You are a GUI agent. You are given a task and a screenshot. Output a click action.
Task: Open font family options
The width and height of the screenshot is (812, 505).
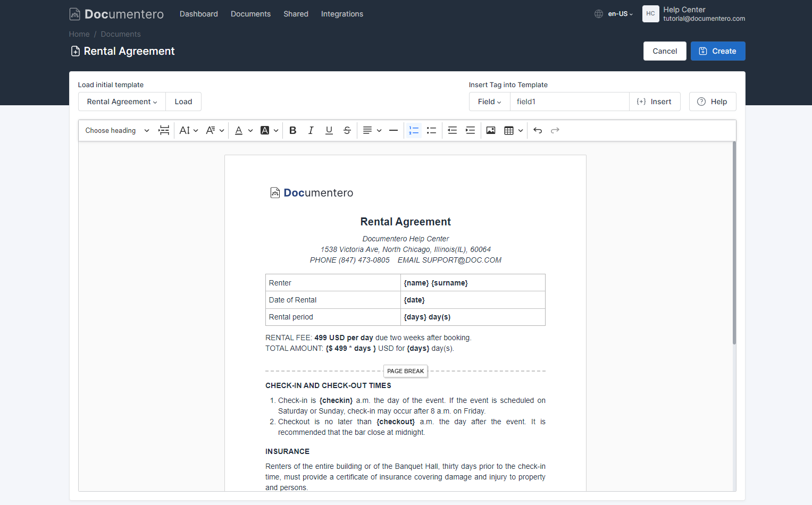[x=215, y=130]
